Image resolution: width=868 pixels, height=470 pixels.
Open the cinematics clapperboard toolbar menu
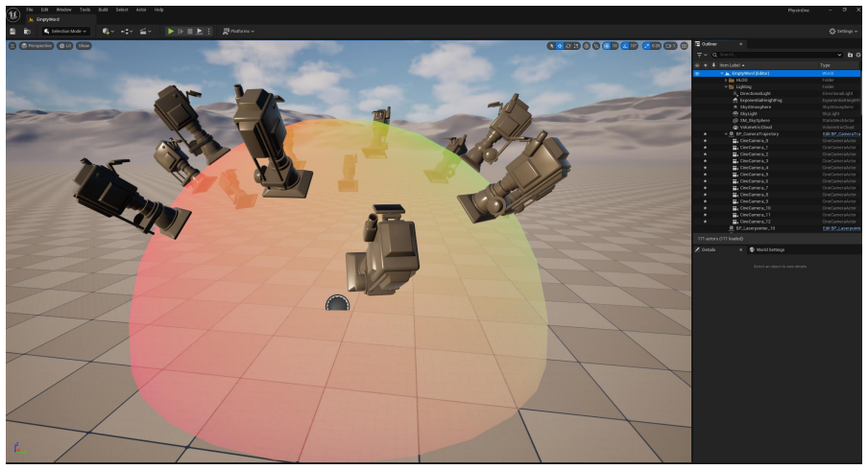pyautogui.click(x=146, y=32)
